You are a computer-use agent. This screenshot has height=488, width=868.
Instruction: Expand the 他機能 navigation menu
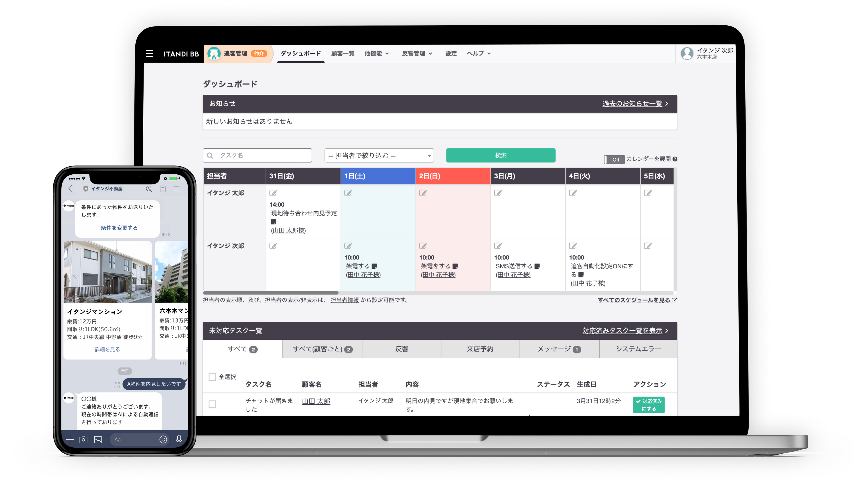coord(376,54)
